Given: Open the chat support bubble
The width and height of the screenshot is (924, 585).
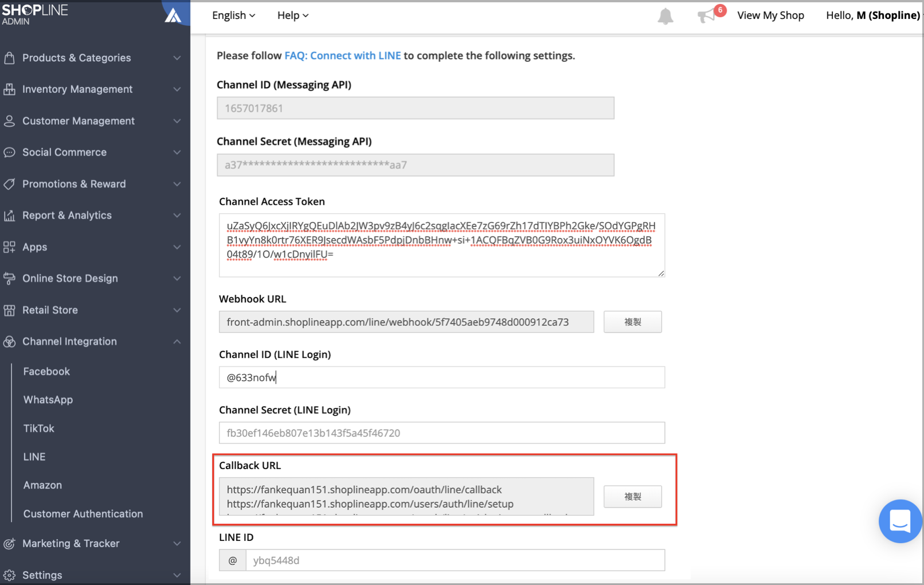Looking at the screenshot, I should pyautogui.click(x=900, y=521).
